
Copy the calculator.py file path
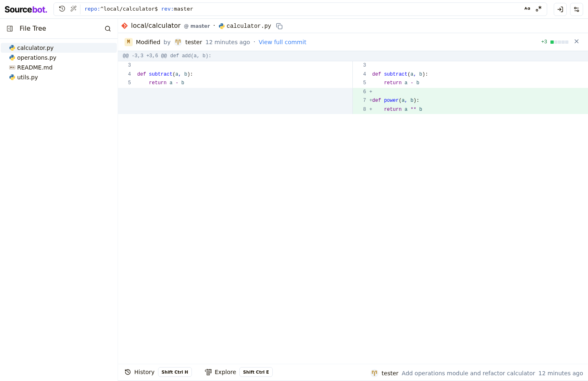coord(279,26)
